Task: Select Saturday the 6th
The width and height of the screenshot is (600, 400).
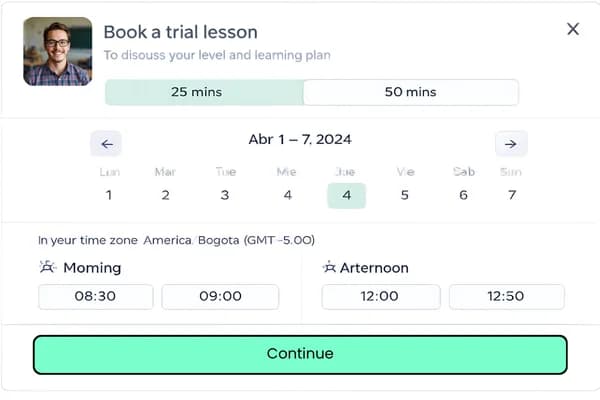Action: point(463,195)
